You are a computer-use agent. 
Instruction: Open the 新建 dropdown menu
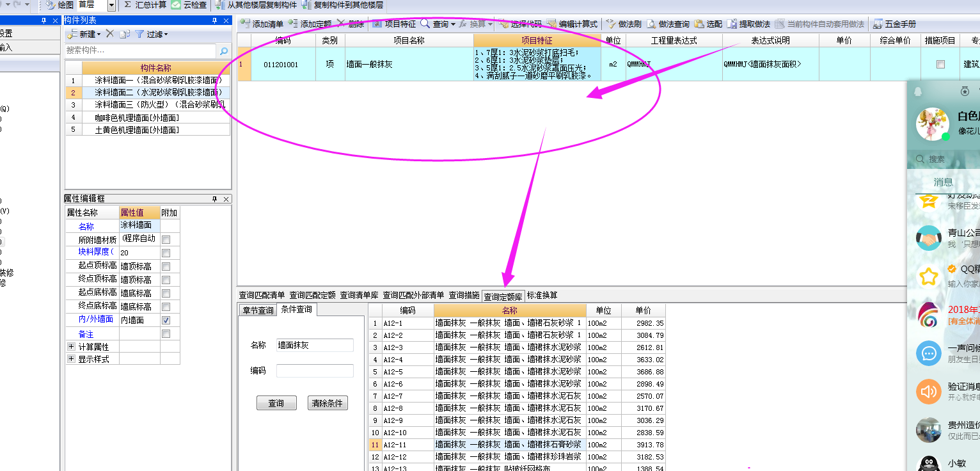83,34
